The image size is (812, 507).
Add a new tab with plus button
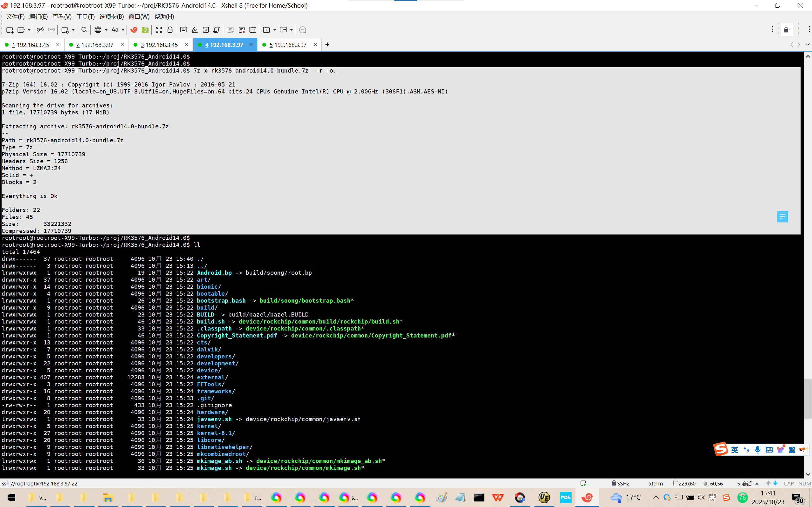[x=327, y=45]
